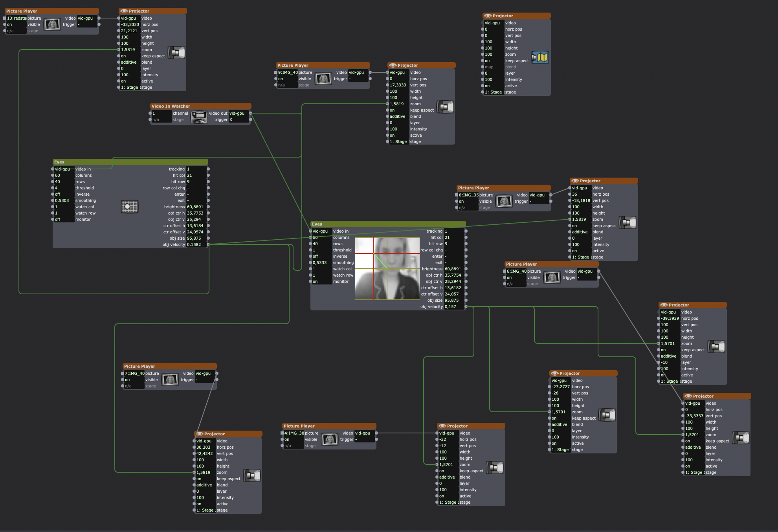
Task: Click the Video In Watcher camera icon
Action: pos(199,117)
